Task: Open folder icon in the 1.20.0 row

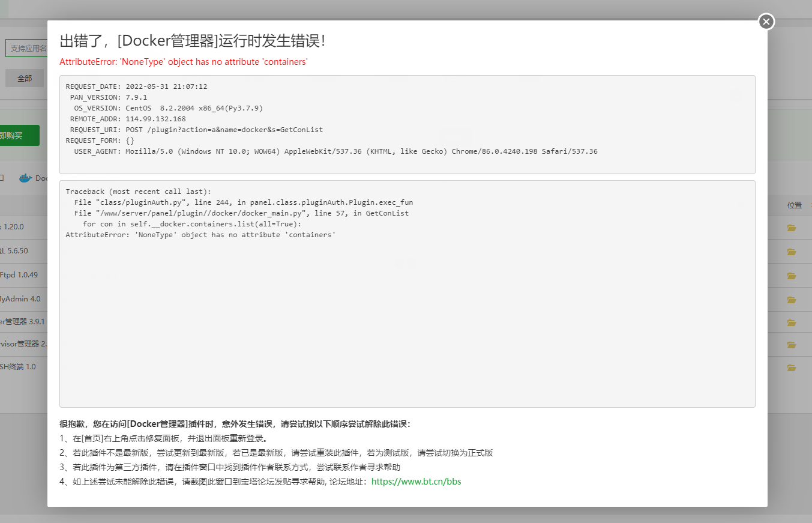Action: point(792,228)
